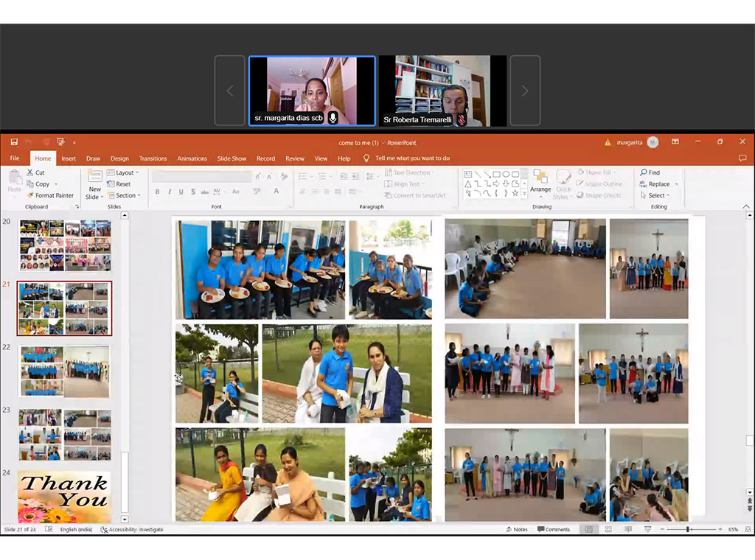Select the Format Painter tool
This screenshot has height=560, width=755.
(x=49, y=195)
